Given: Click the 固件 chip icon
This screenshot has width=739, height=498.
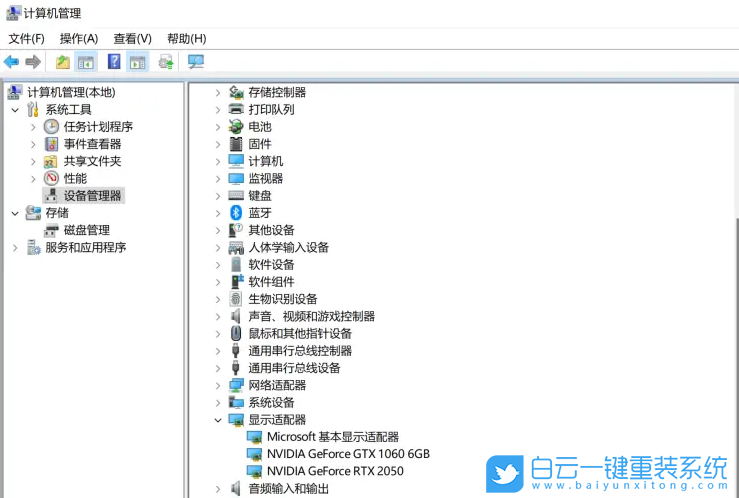Looking at the screenshot, I should pyautogui.click(x=236, y=144).
